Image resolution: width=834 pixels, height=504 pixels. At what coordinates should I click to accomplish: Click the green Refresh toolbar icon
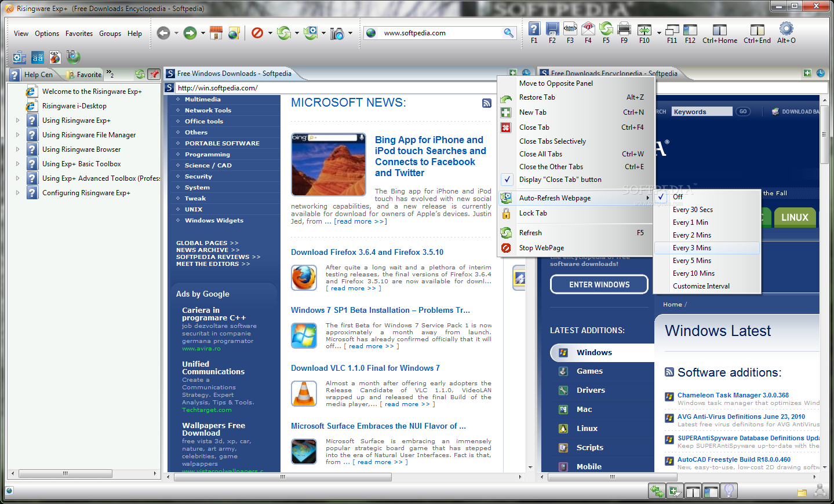coord(283,33)
